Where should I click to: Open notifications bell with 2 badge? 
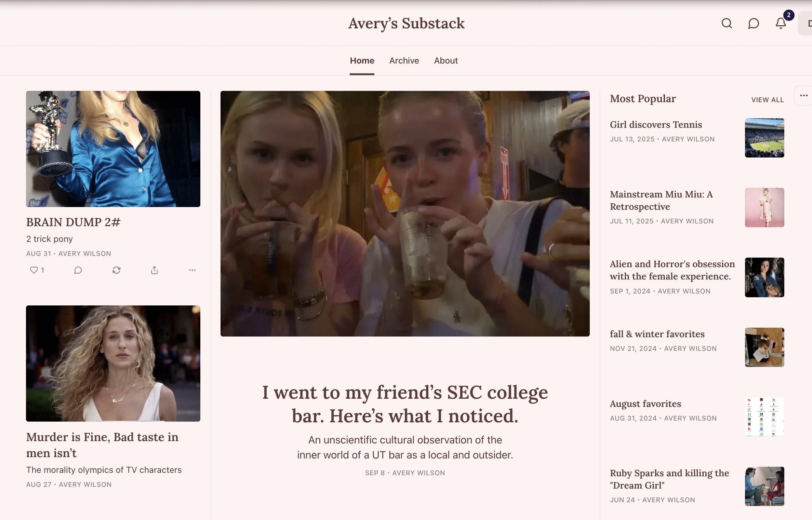781,23
